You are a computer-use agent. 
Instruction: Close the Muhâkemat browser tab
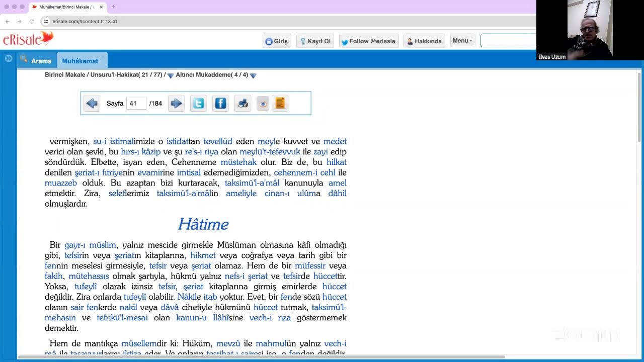(x=101, y=7)
